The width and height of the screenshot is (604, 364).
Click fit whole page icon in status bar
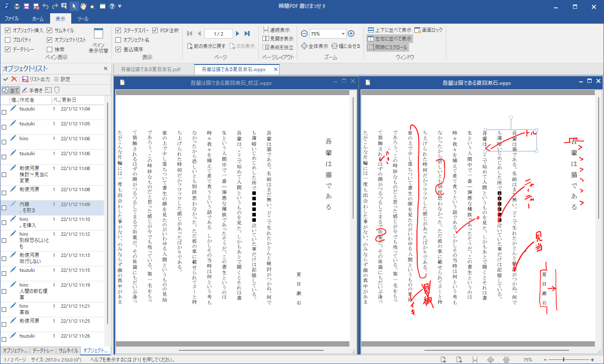491,360
